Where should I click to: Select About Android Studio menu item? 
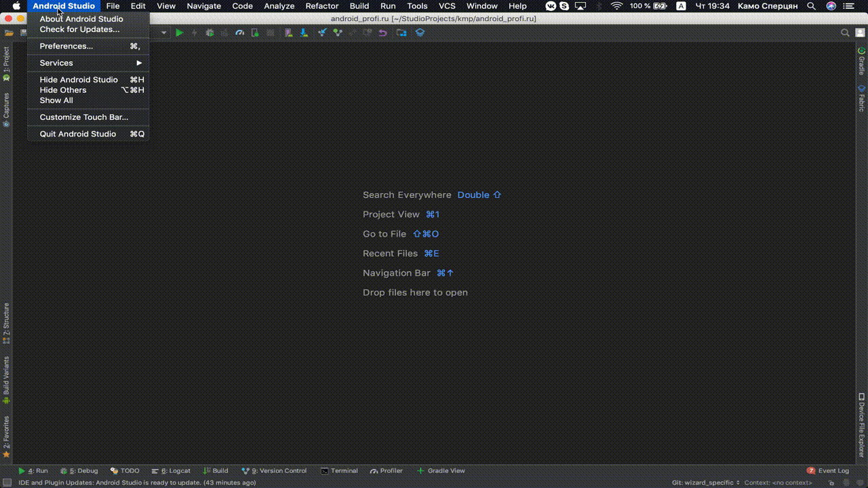(x=88, y=19)
